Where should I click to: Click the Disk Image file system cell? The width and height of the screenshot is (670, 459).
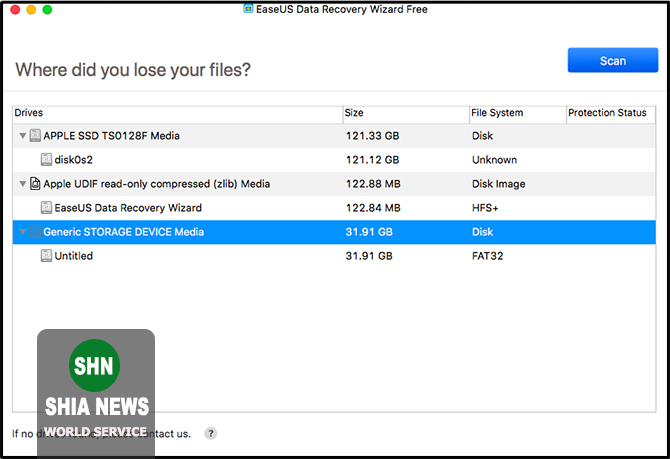pyautogui.click(x=499, y=184)
